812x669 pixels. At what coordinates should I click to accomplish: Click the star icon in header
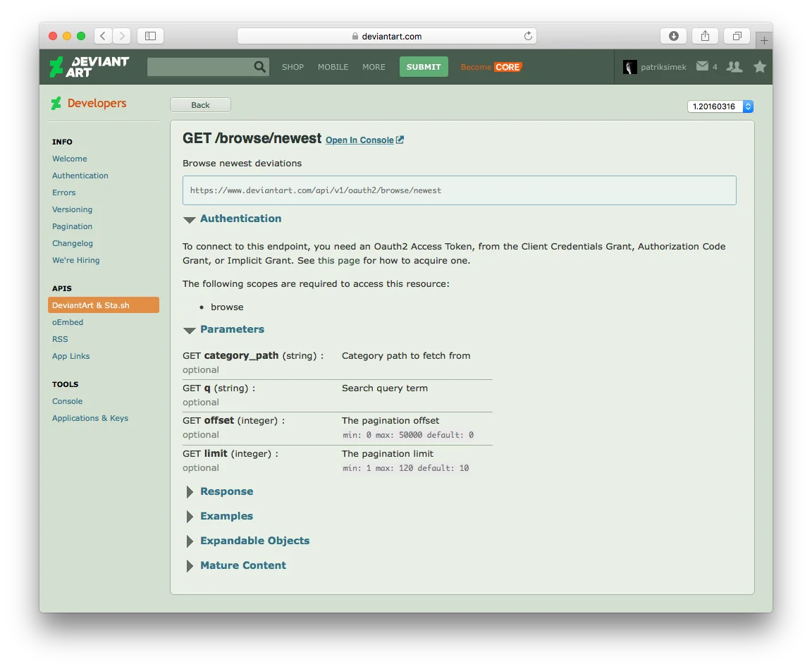point(760,66)
